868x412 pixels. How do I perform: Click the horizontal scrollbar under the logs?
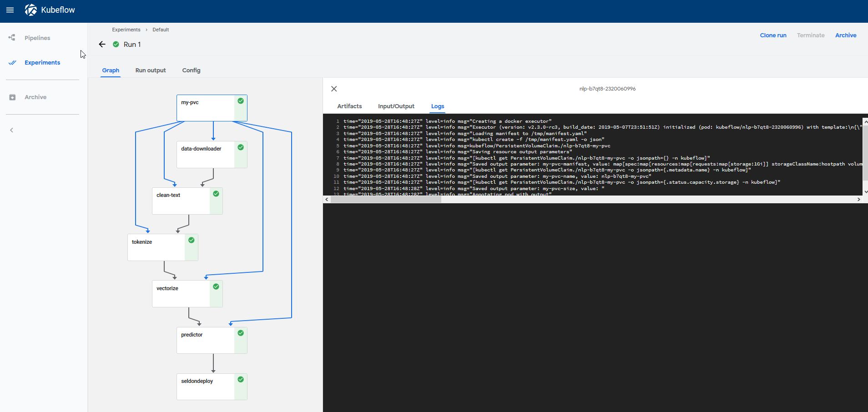pos(384,200)
